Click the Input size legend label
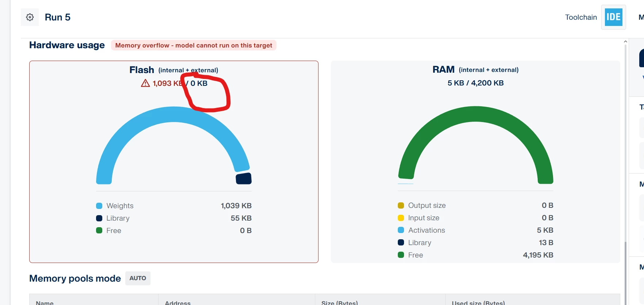Viewport: 644px width, 305px height. 424,218
